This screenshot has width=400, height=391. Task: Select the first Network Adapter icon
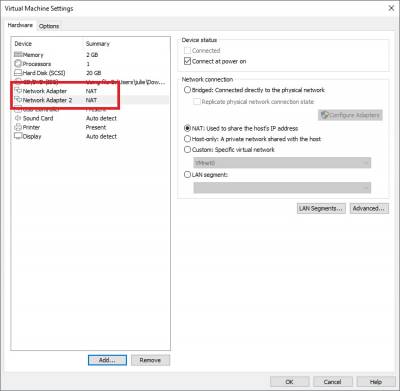pos(18,91)
